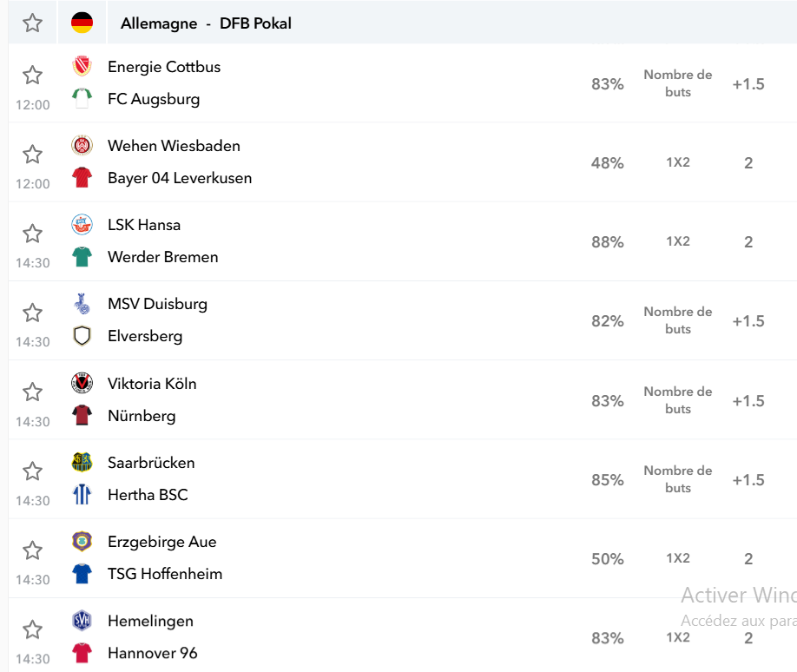Open the Allemagne - DFB Pokal league header

206,23
